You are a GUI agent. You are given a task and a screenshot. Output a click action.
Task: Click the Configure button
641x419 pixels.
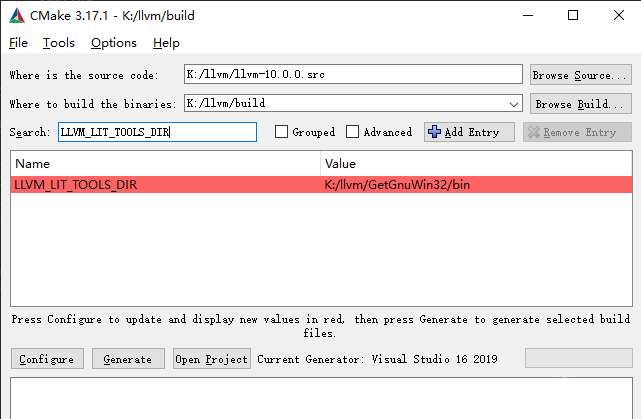coord(47,359)
